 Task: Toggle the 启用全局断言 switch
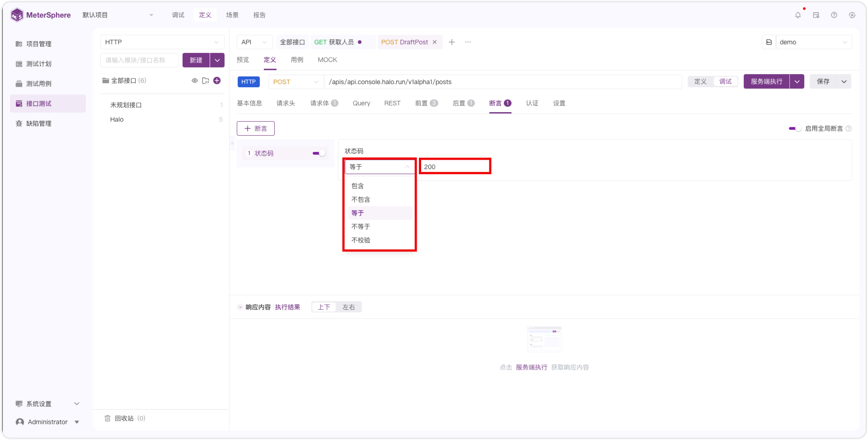tap(795, 128)
